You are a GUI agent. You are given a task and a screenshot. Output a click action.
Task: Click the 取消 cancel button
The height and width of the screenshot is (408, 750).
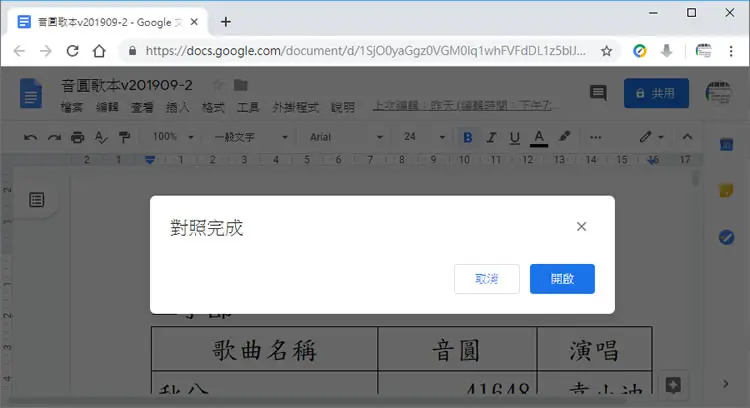point(486,279)
